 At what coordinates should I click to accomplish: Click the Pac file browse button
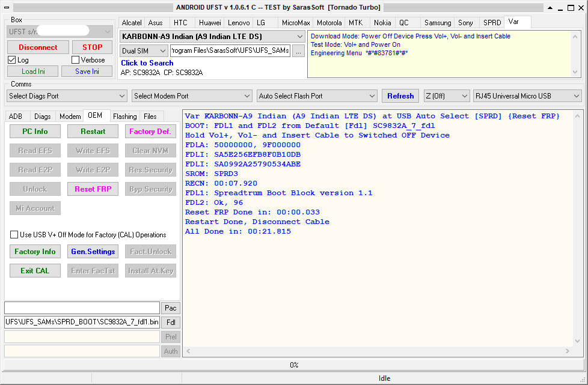[x=171, y=308]
